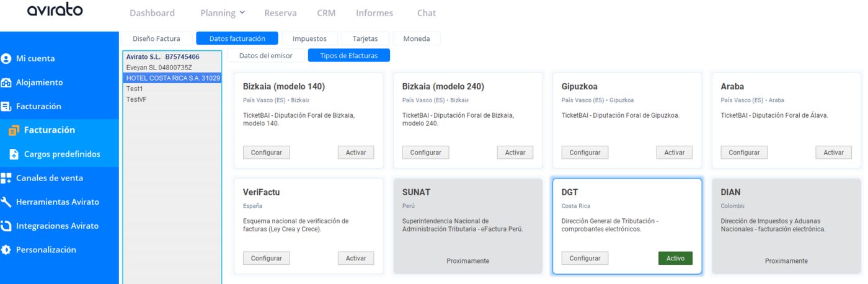Open the Dashboard menu
The height and width of the screenshot is (284, 868).
pos(152,12)
